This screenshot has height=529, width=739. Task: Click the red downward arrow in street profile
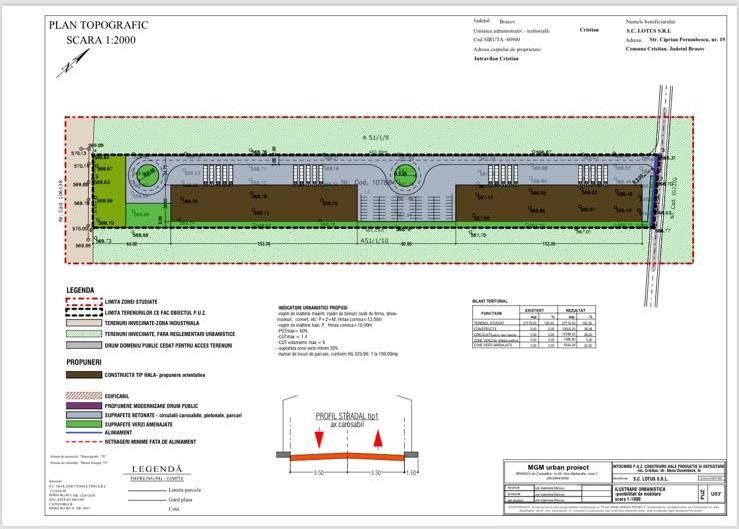click(319, 438)
